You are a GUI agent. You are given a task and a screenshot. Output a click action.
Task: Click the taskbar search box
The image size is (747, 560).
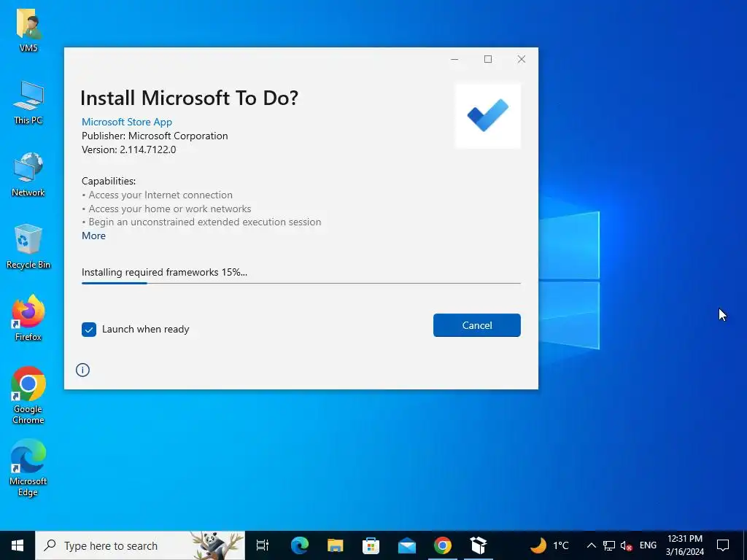tap(140, 545)
